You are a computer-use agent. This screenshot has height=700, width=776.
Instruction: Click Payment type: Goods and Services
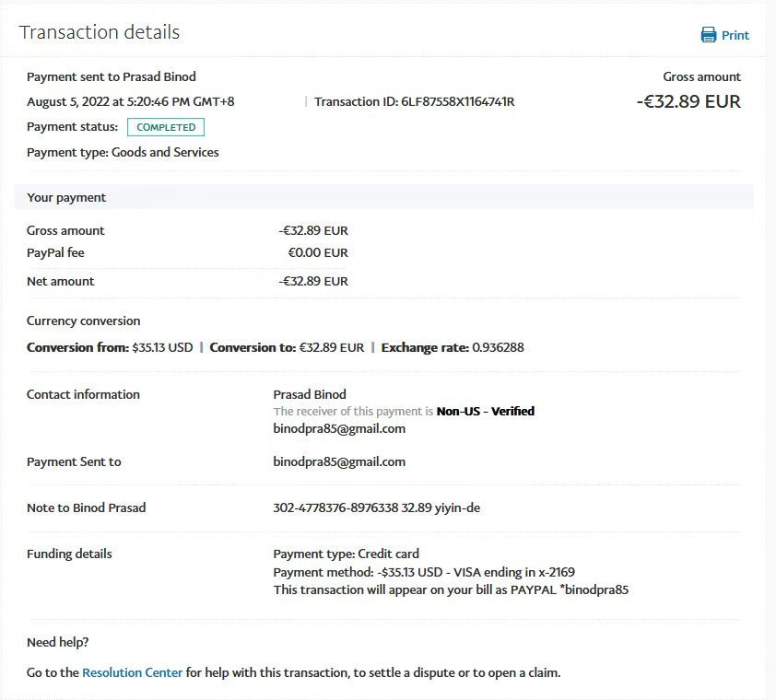[x=123, y=152]
